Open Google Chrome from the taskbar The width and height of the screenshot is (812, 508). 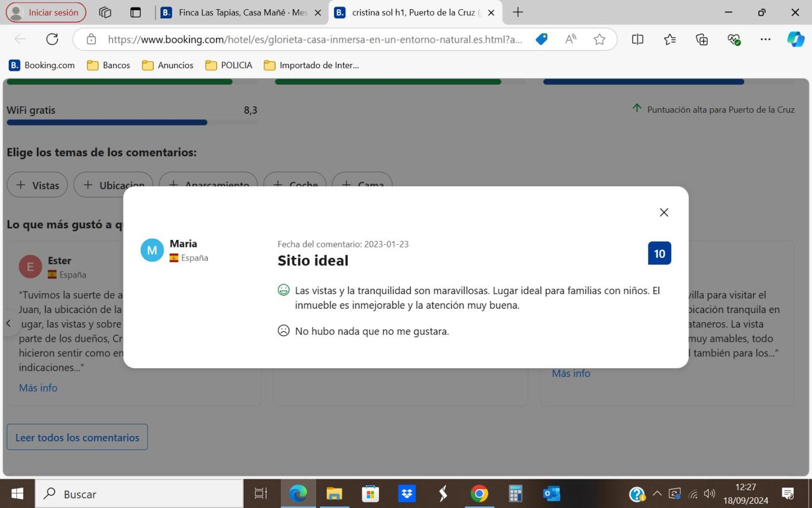click(x=479, y=493)
